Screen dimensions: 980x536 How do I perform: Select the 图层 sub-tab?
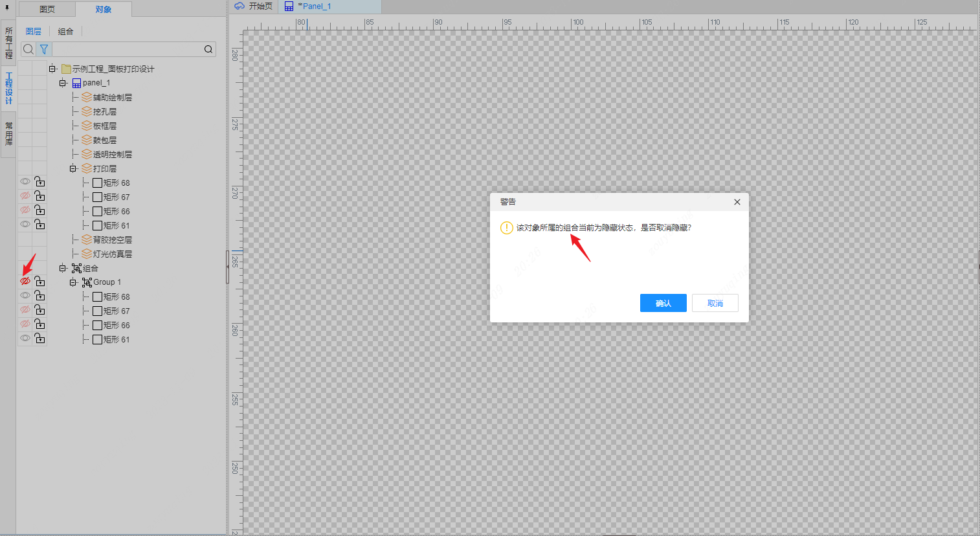tap(34, 31)
